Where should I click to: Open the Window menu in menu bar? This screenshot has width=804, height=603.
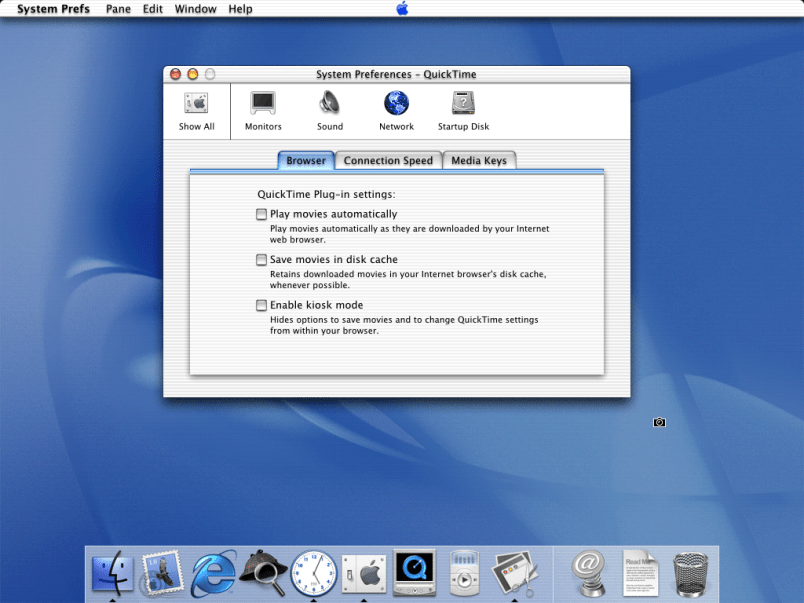click(x=195, y=9)
